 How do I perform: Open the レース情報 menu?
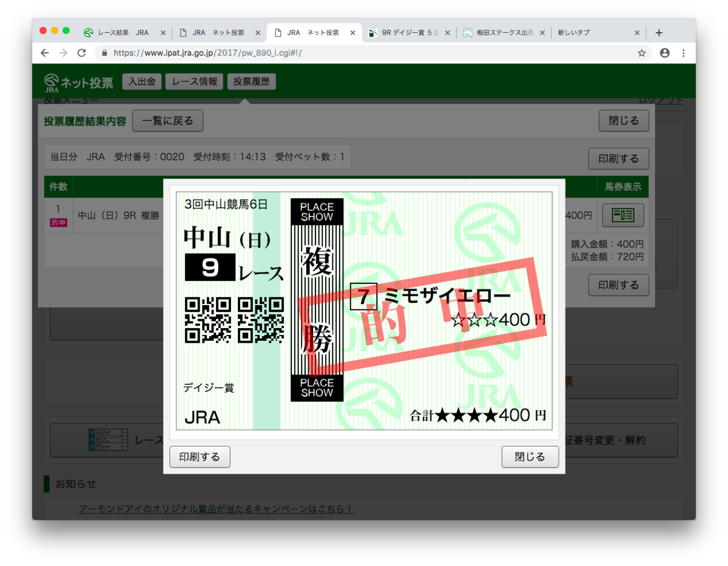(194, 82)
